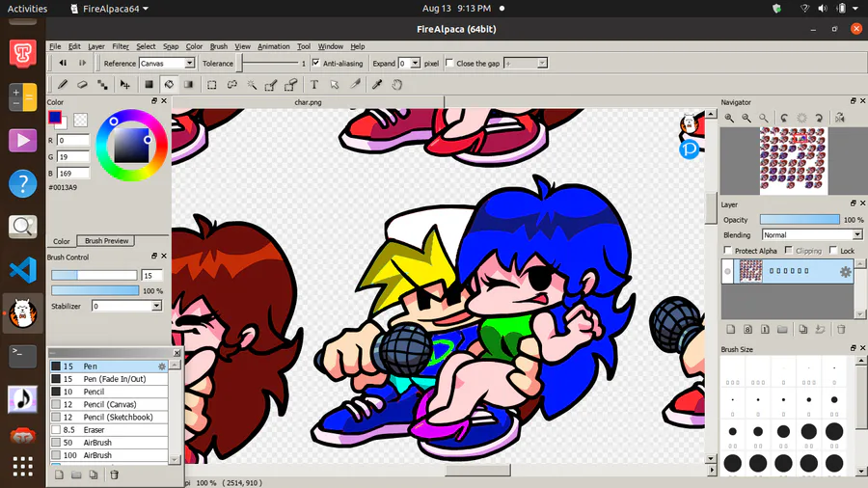Select the AirBrush 50 brush
The width and height of the screenshot is (868, 488).
(108, 443)
